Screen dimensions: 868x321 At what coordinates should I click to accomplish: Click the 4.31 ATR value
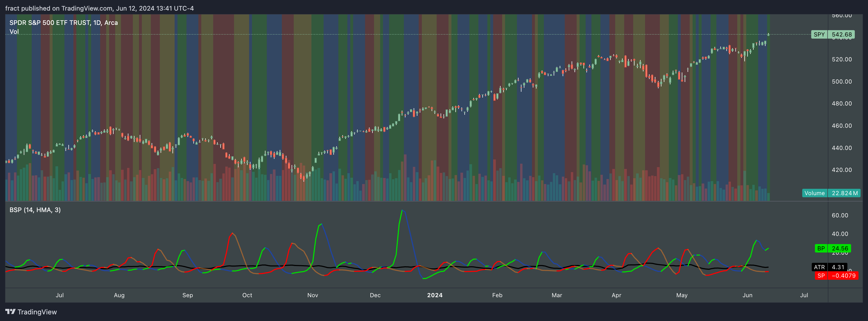click(838, 267)
